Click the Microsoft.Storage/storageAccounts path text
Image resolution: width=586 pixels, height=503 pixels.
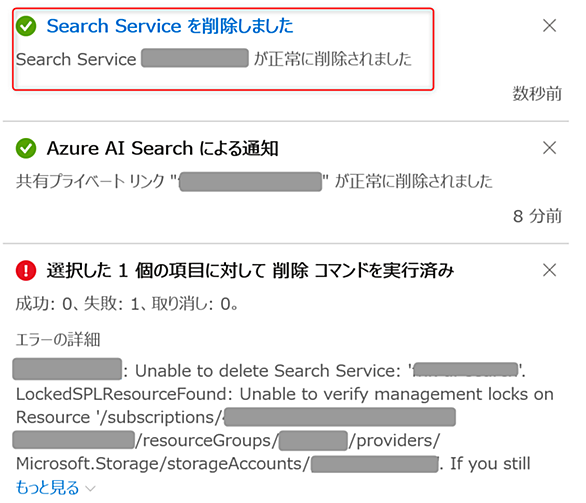tap(163, 464)
